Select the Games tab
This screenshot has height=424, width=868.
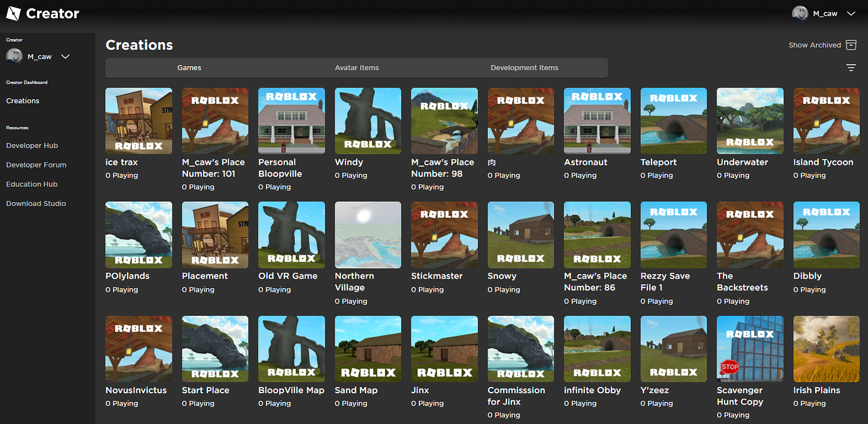[x=189, y=67]
